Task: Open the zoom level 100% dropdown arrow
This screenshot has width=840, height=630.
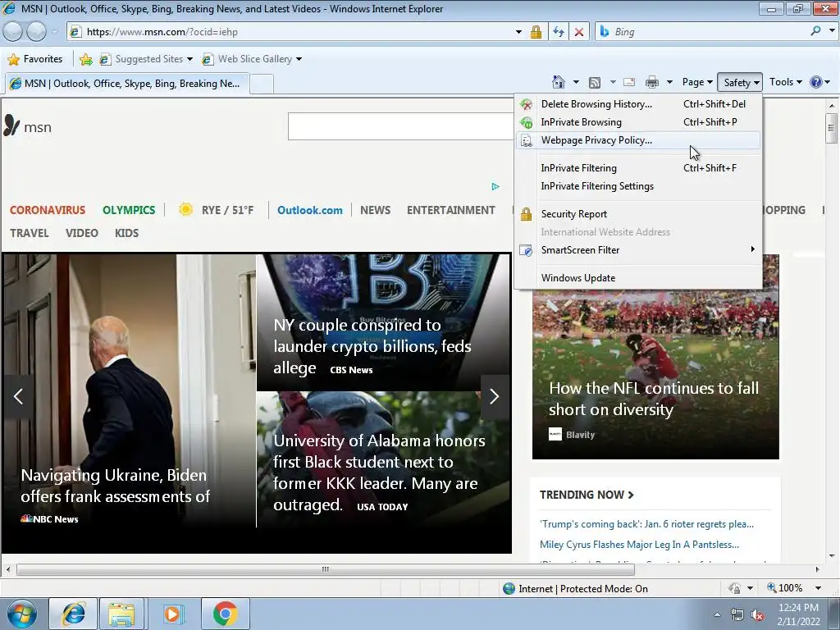Action: [x=818, y=588]
